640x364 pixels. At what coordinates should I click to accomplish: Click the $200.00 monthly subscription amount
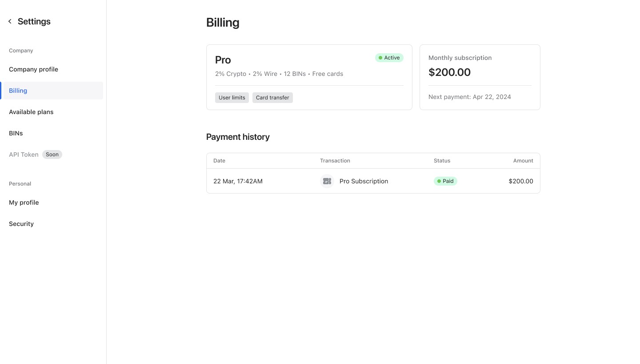point(449,72)
